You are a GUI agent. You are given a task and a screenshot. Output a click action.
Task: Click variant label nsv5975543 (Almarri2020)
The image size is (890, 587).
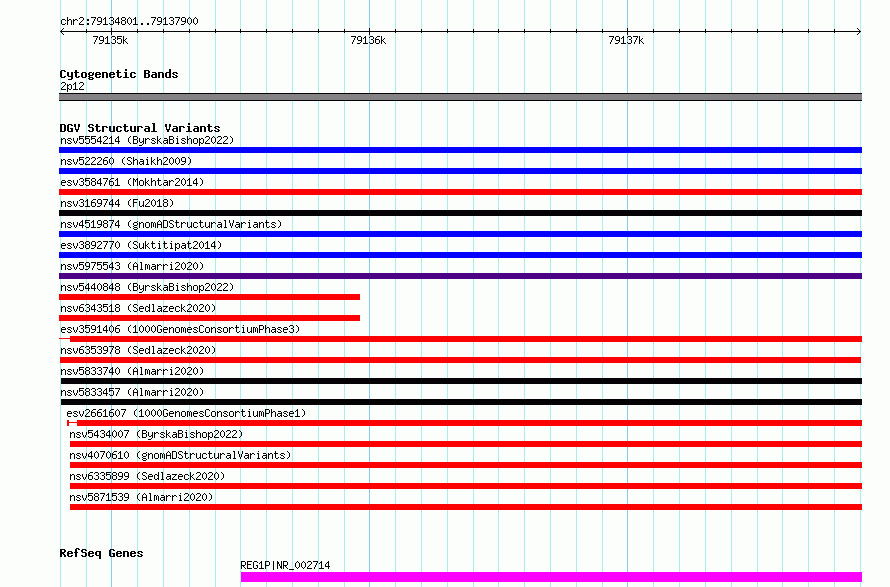click(132, 266)
